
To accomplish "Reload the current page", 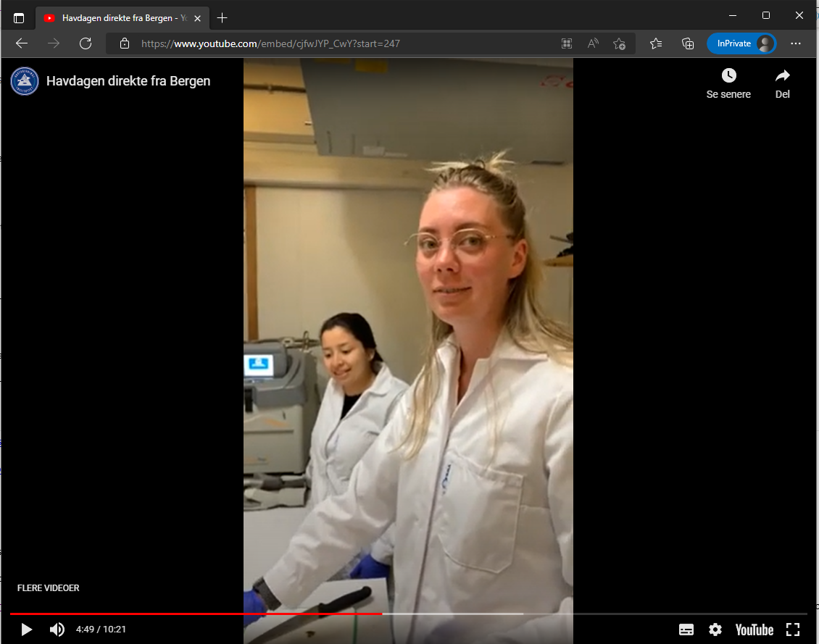I will point(86,43).
